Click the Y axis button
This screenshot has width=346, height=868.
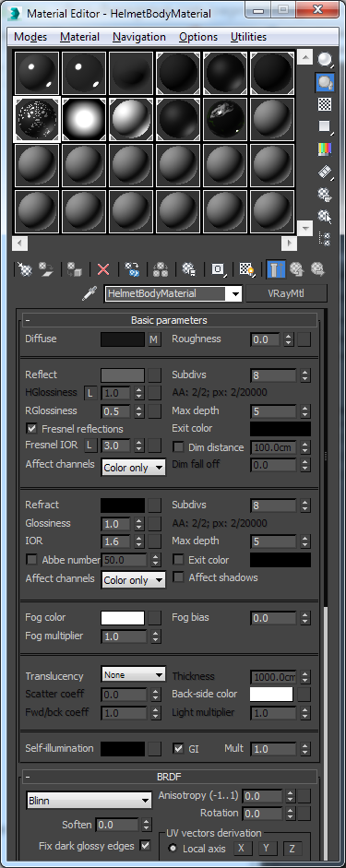(x=267, y=848)
